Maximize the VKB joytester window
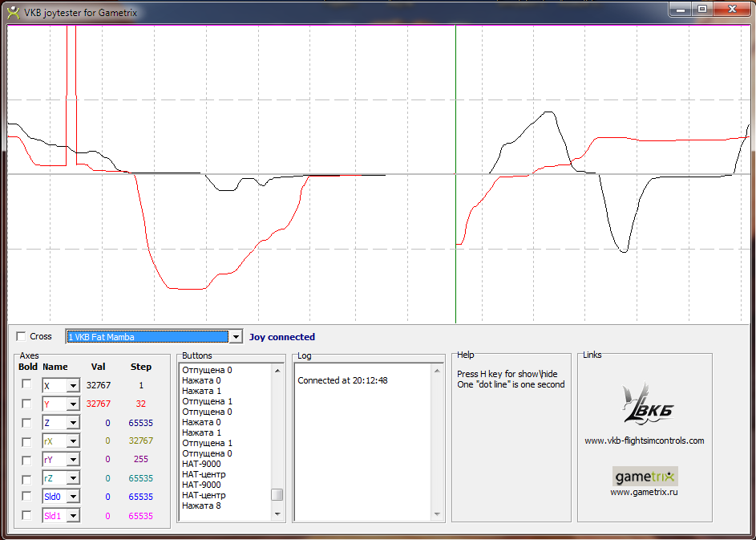This screenshot has width=756, height=540. point(702,9)
